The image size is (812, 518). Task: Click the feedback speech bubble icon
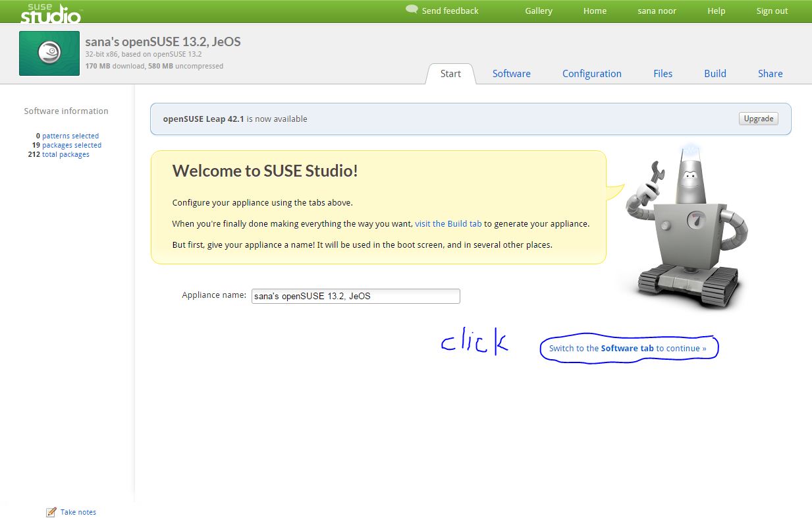[x=412, y=10]
